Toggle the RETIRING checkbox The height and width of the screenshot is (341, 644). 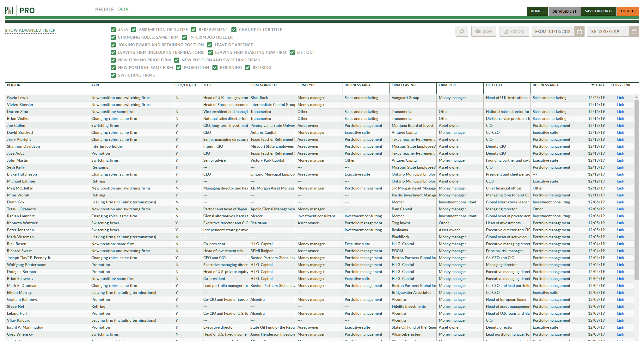pyautogui.click(x=248, y=68)
